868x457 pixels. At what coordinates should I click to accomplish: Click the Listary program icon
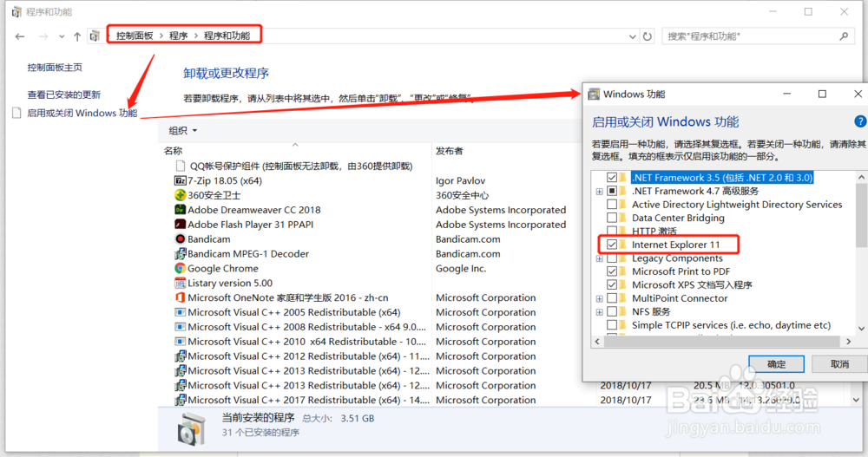pyautogui.click(x=180, y=283)
